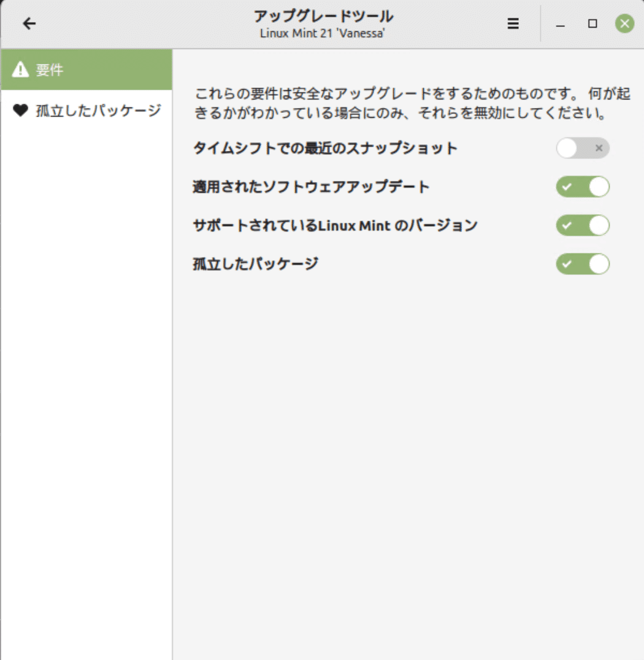Viewport: 644px width, 660px height.
Task: Turn off the 孤立したパッケージ requirement toggle
Action: pos(582,264)
